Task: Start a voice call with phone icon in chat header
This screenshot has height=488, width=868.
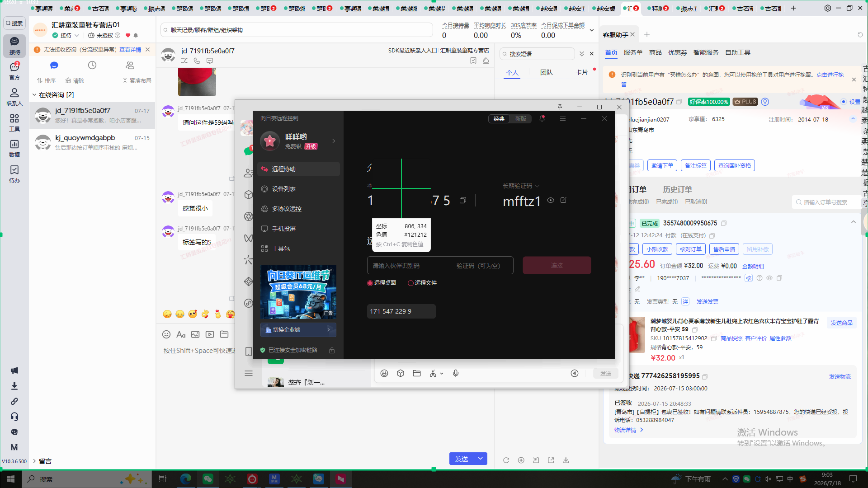Action: (x=197, y=61)
